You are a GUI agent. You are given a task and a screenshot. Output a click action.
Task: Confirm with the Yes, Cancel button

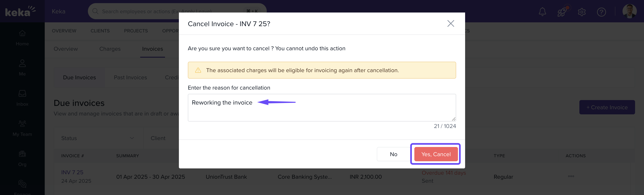click(x=436, y=154)
